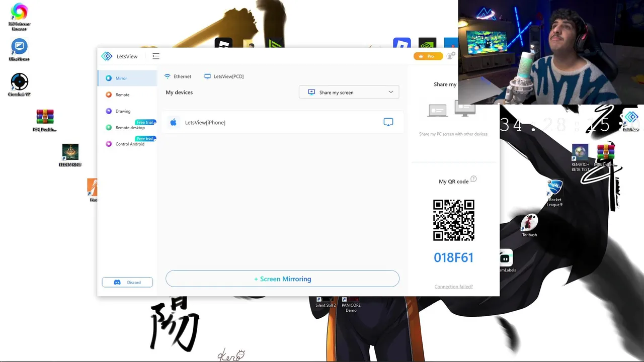Viewport: 644px width, 362px height.
Task: Open the Crosshair V2 desktop shortcut
Action: point(19,84)
